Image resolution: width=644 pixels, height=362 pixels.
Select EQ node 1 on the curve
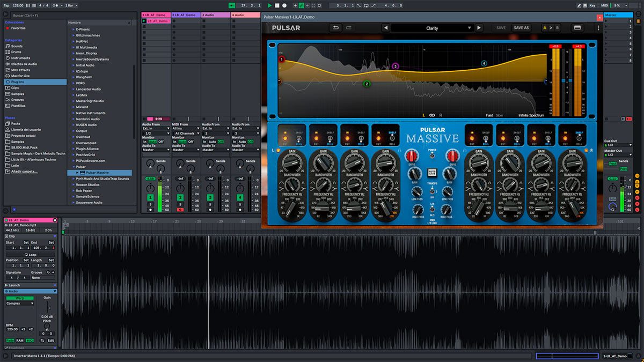(x=281, y=60)
